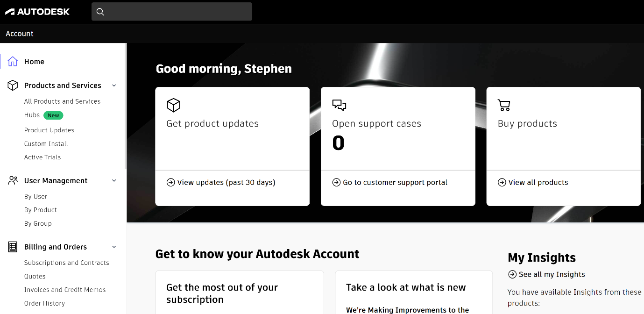Screen dimensions: 644x314
Task: Open Subscriptions and Contracts
Action: 67,263
